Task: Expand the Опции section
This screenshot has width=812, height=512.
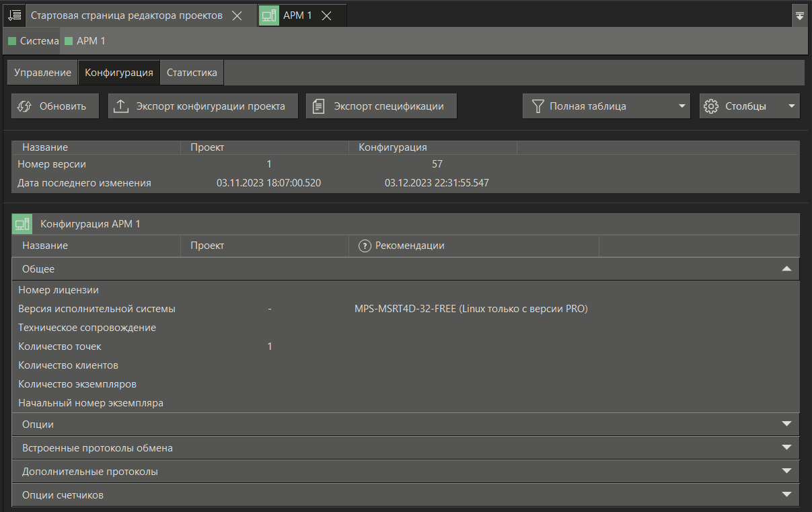Action: pos(786,424)
